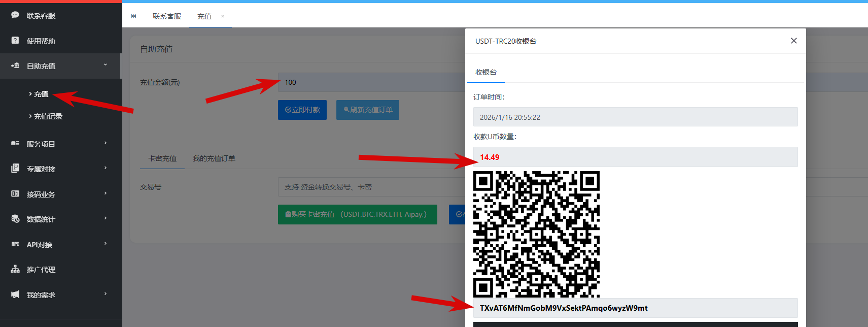Select the 充值 top tab

204,16
